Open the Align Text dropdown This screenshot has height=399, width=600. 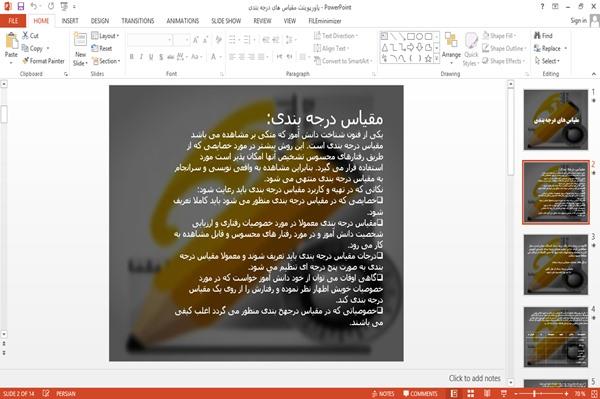[x=331, y=48]
